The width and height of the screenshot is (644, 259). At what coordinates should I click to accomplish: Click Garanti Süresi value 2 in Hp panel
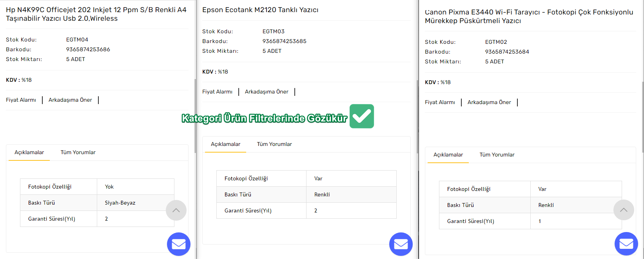coord(106,219)
